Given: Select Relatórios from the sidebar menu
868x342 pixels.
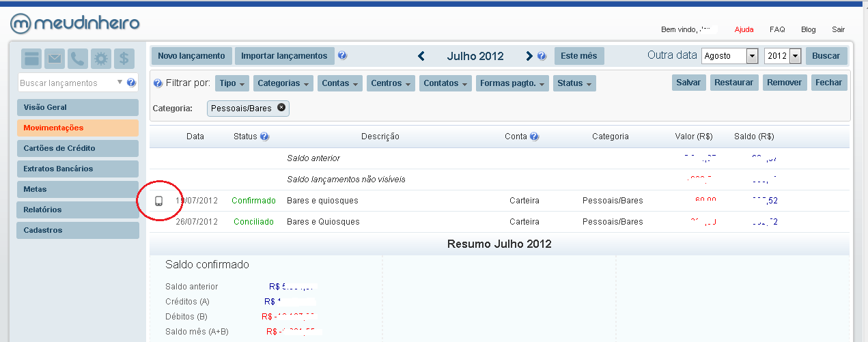Looking at the screenshot, I should pos(77,210).
